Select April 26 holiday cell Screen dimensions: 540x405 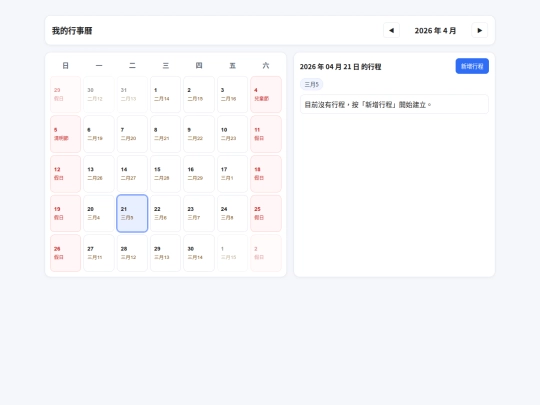(65, 253)
